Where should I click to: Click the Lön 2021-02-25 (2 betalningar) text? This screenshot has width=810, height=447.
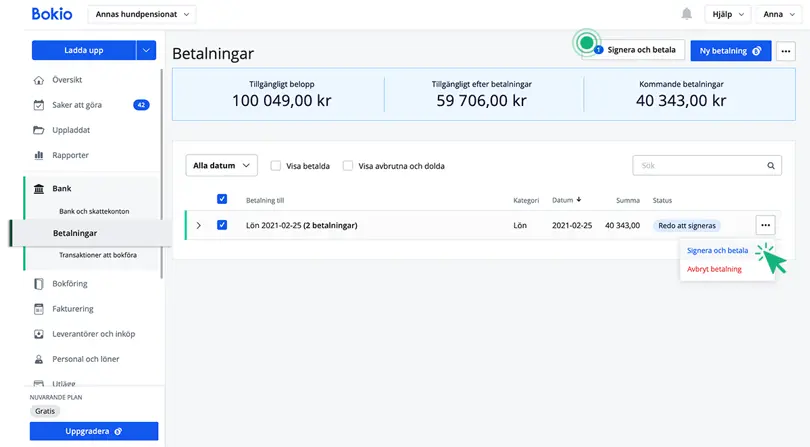302,225
